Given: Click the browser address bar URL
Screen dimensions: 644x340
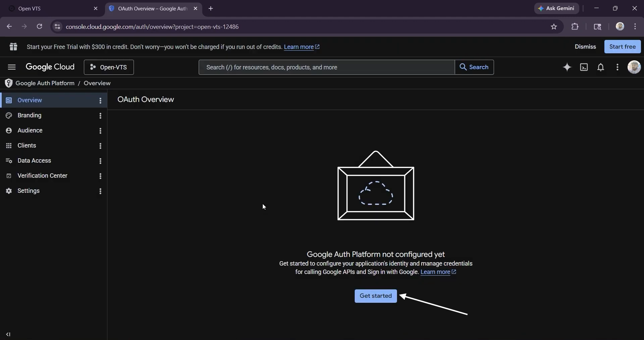Looking at the screenshot, I should tap(152, 27).
